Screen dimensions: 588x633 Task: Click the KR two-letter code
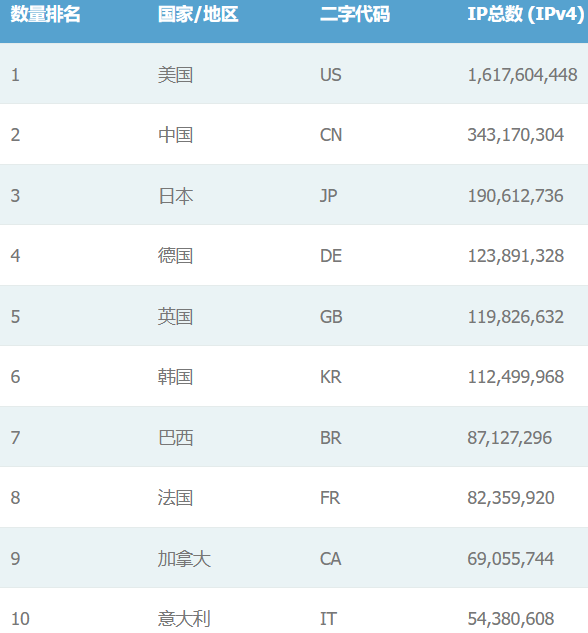[x=331, y=377]
